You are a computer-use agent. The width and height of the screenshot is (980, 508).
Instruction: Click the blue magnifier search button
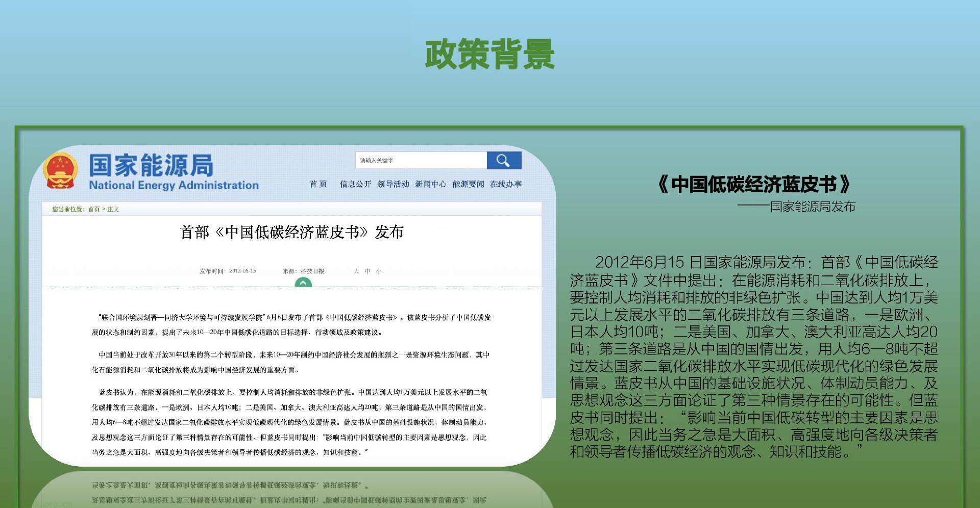tap(504, 160)
